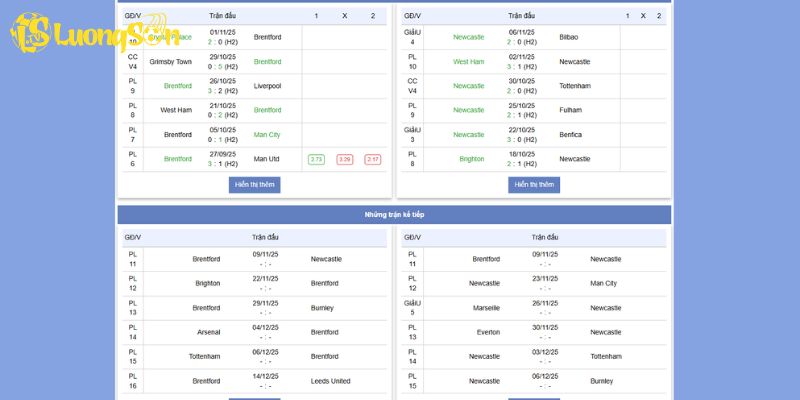Image resolution: width=800 pixels, height=400 pixels.
Task: Select the 3.73 home win odds
Action: (x=316, y=159)
